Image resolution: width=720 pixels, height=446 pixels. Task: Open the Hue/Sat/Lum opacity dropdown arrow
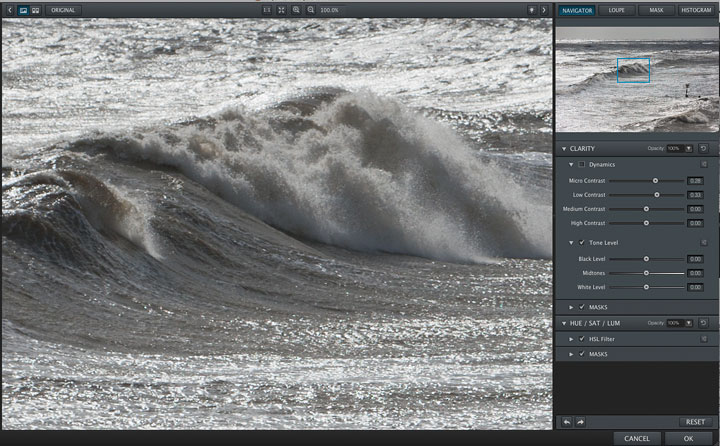[688, 323]
